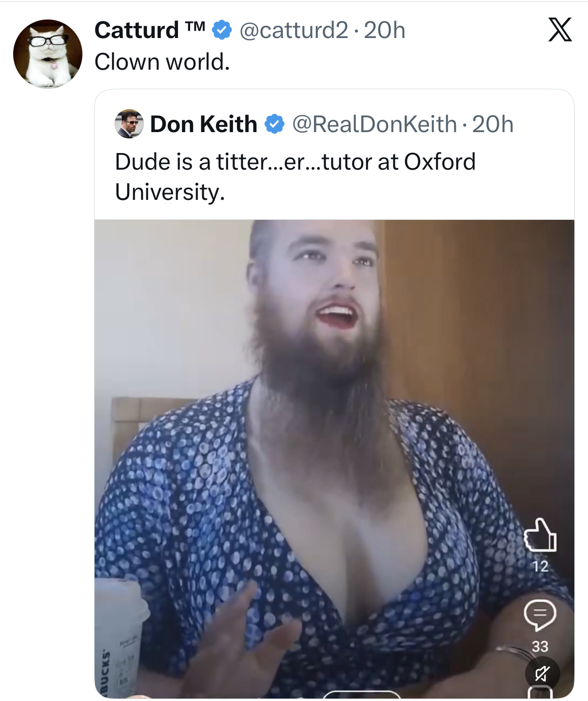
Task: Open the Catturd ™ display name
Action: [x=150, y=30]
